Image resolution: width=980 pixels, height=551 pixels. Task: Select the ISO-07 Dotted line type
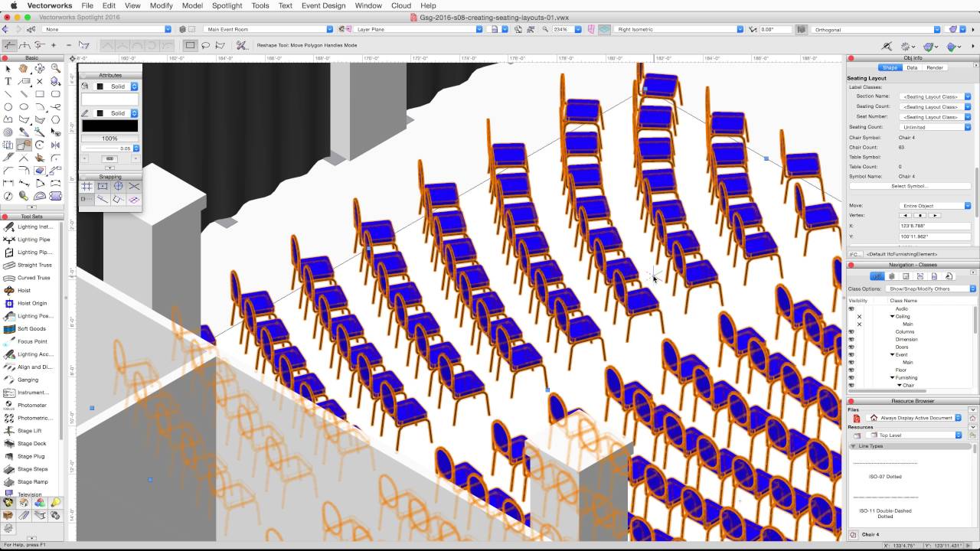click(885, 469)
